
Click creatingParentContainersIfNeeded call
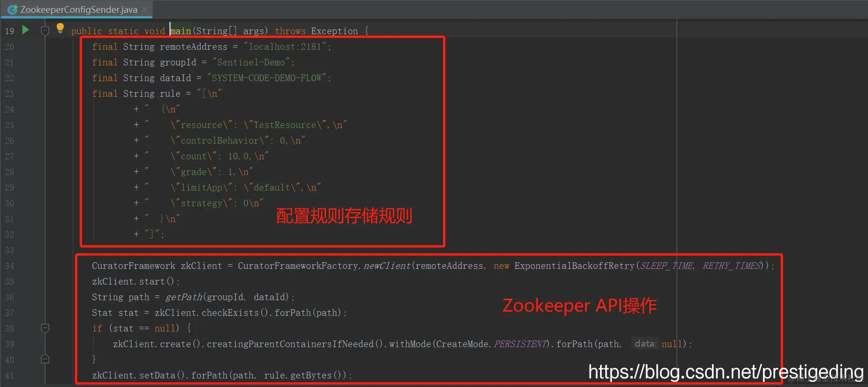click(290, 344)
